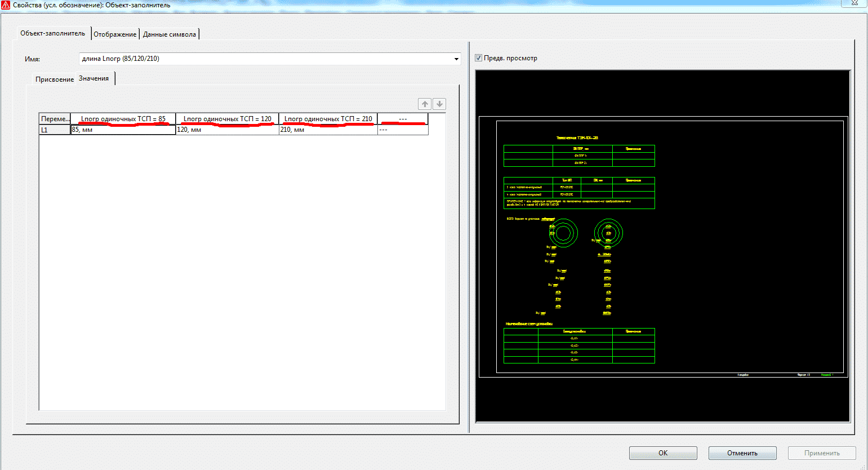868x470 pixels.
Task: Open the Отображение tab
Action: (115, 34)
